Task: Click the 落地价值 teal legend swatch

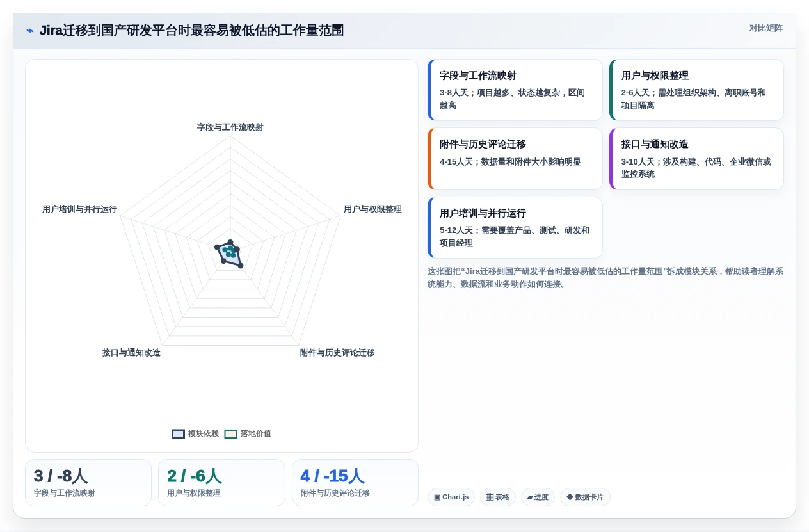Action: [230, 434]
